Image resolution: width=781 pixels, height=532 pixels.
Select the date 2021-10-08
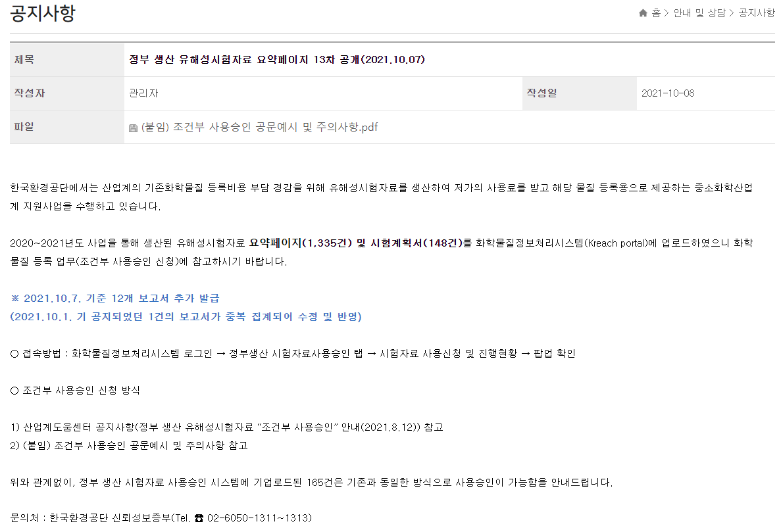pyautogui.click(x=667, y=93)
